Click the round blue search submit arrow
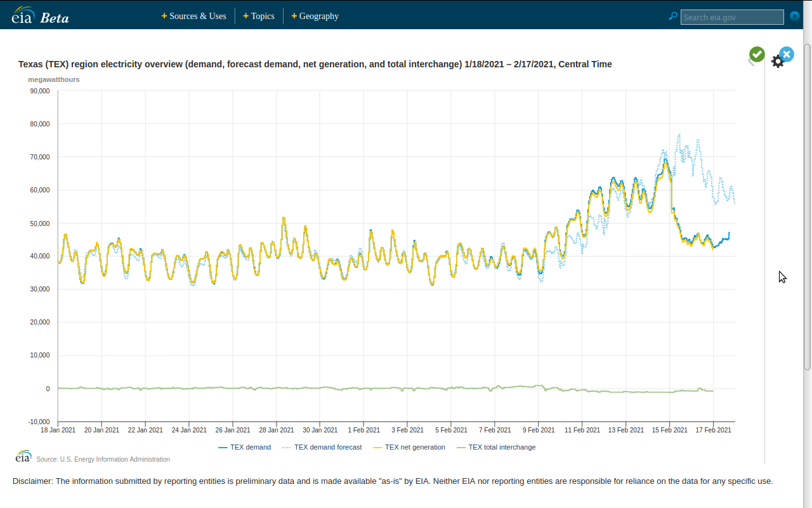This screenshot has height=508, width=812. click(794, 17)
